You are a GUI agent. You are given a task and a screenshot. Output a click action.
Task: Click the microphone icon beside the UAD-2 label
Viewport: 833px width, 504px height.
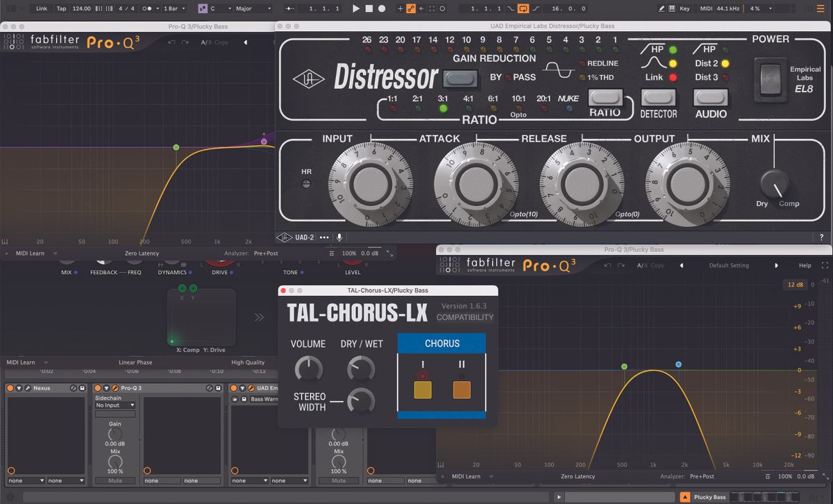(339, 237)
